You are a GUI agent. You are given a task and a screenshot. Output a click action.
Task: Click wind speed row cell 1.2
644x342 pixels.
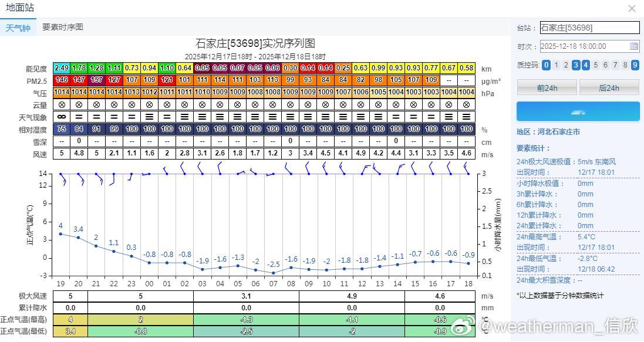[x=273, y=153]
